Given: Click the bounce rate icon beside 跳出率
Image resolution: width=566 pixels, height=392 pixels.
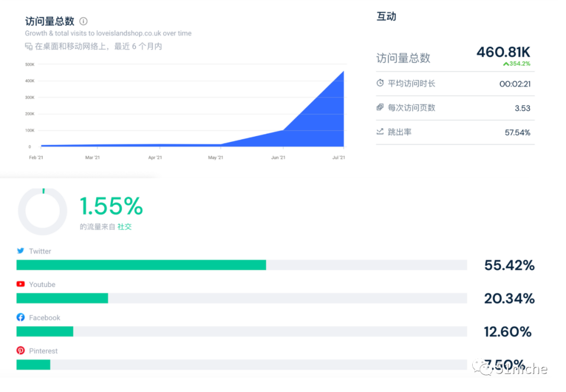Looking at the screenshot, I should coord(380,132).
